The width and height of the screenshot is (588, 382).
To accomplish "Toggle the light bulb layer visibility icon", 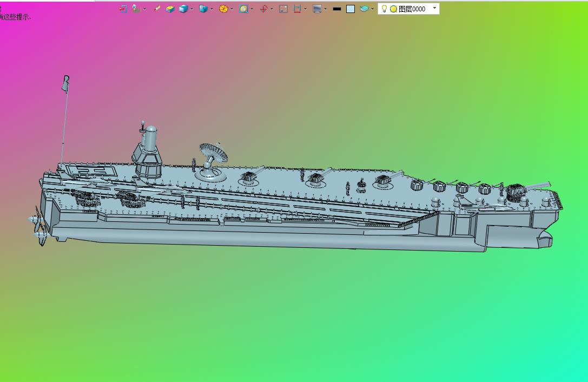I will (x=384, y=9).
